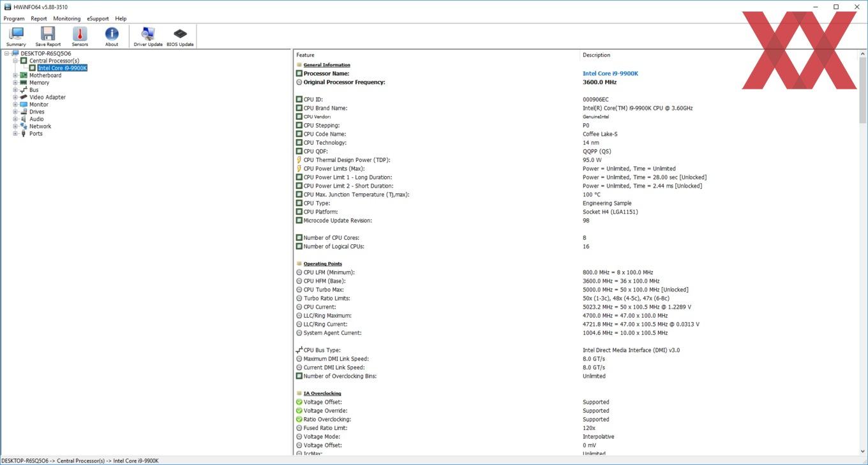Screen dimensions: 868x465
Task: Click the "LLC/Ring Maximum:" row
Action: coord(576,316)
